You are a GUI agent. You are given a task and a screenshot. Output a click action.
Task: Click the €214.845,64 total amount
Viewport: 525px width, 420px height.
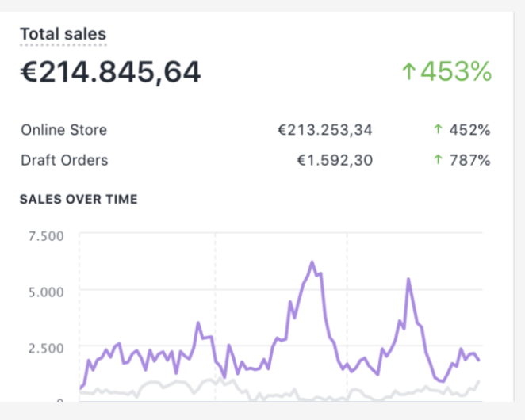point(110,72)
